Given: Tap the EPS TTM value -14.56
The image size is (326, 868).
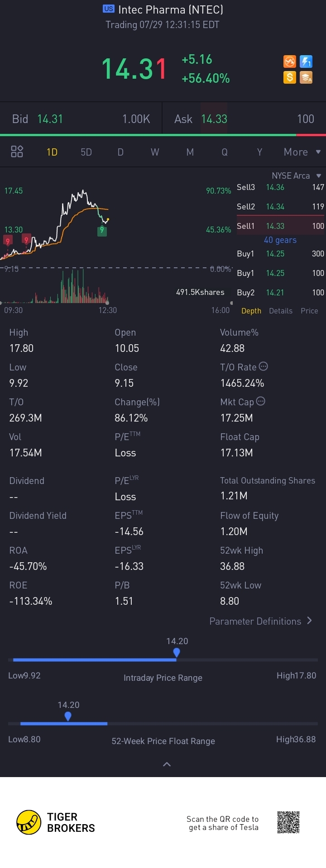Looking at the screenshot, I should pyautogui.click(x=129, y=531).
